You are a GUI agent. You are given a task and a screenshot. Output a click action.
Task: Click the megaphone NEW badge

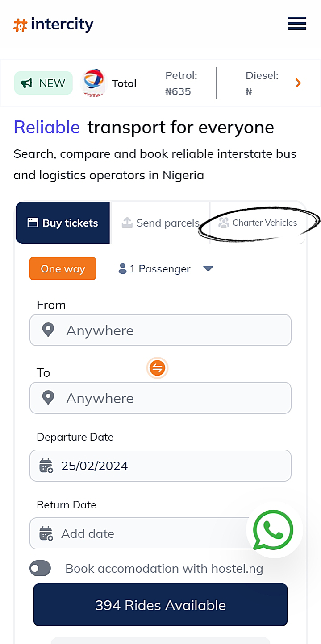[43, 83]
